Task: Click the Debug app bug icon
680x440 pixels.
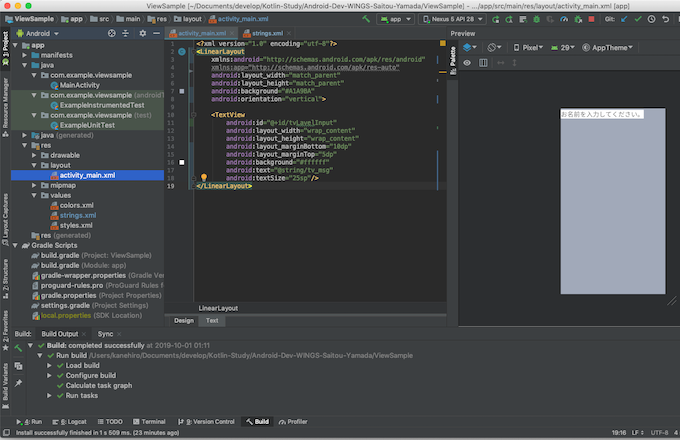Action: click(536, 19)
